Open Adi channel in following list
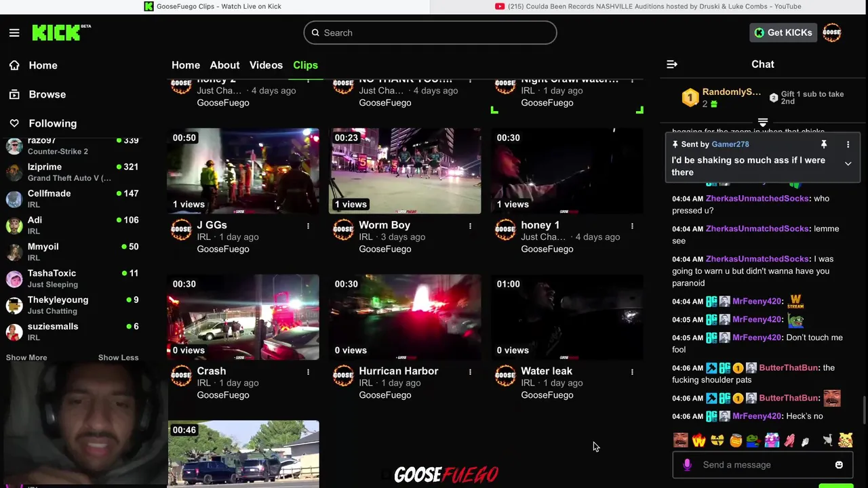Screen dimensions: 868x488 coord(73,225)
